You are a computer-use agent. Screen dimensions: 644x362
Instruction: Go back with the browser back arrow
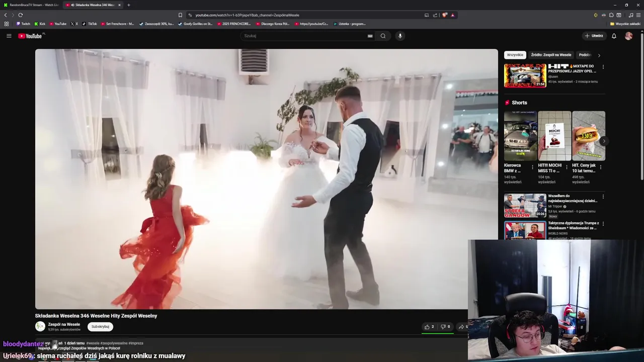pos(6,15)
